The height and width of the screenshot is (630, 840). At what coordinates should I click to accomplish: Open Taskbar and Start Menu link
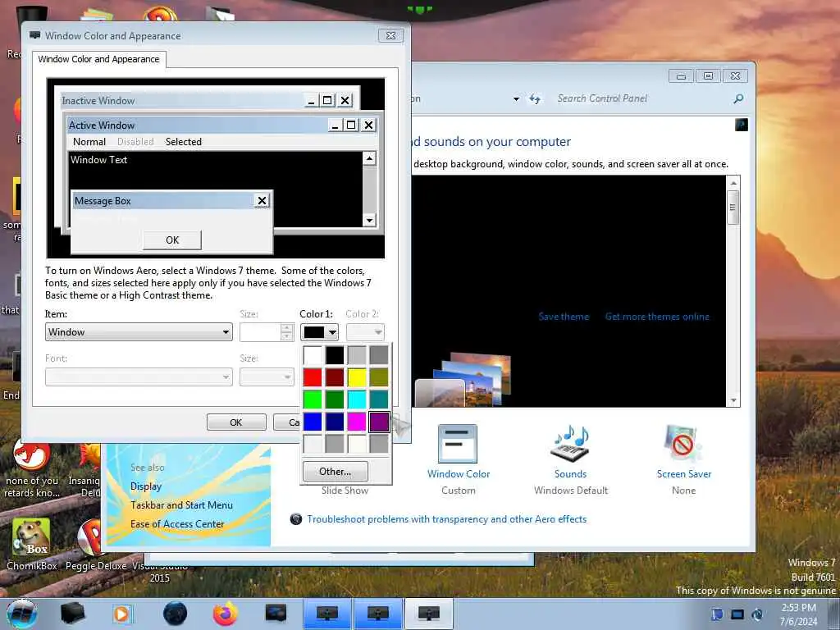coord(181,505)
